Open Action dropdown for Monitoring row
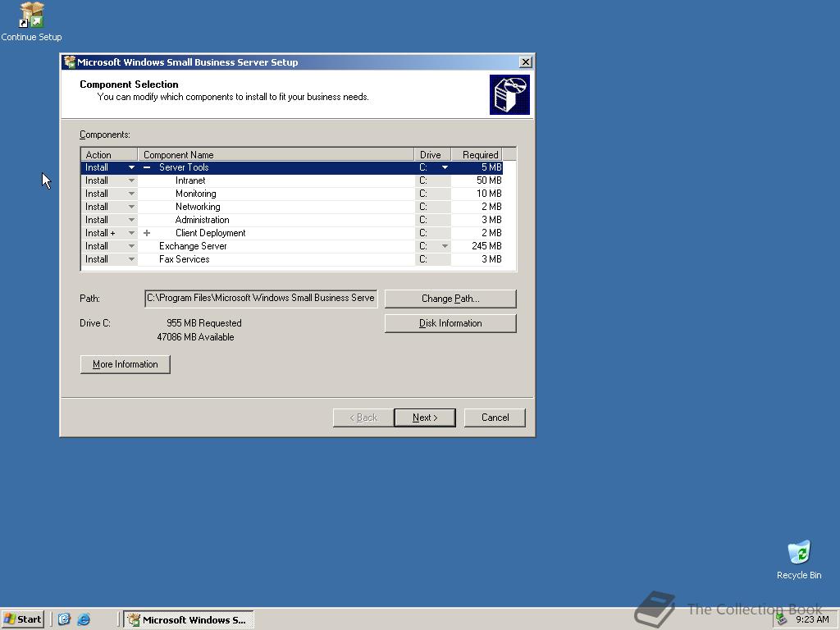This screenshot has width=840, height=630. click(x=131, y=194)
